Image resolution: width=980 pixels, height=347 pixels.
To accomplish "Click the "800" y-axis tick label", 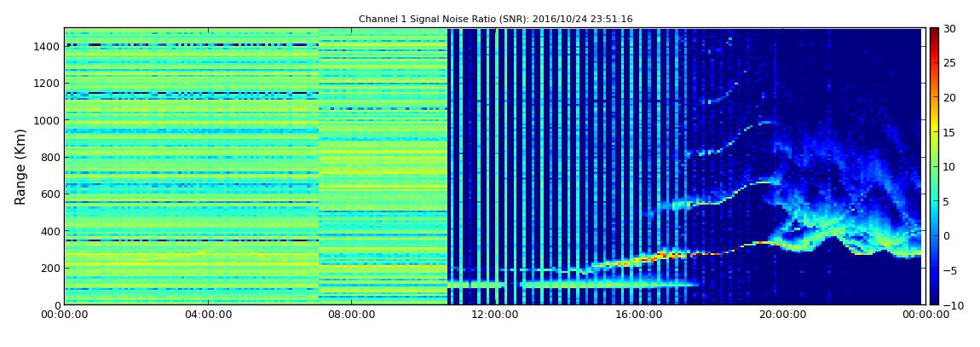I will coord(50,157).
